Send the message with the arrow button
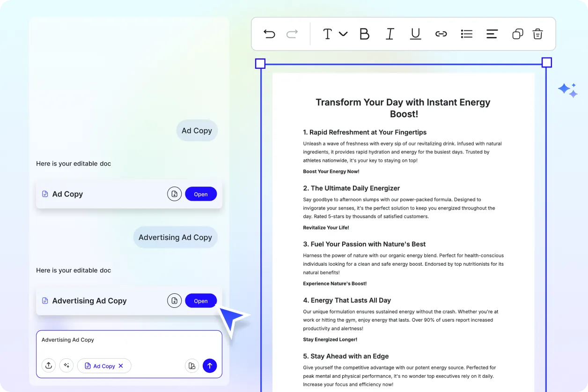This screenshot has width=588, height=392. pyautogui.click(x=210, y=365)
